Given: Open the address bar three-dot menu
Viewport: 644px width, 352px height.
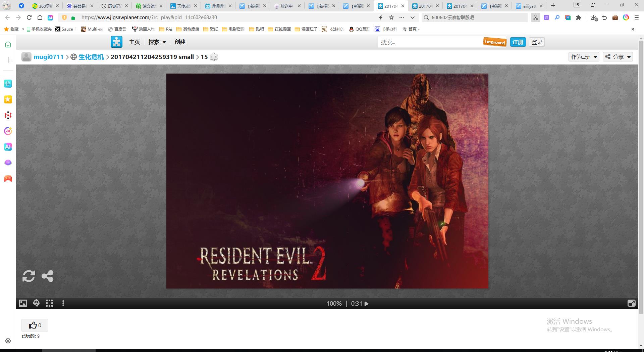Looking at the screenshot, I should pos(401,17).
